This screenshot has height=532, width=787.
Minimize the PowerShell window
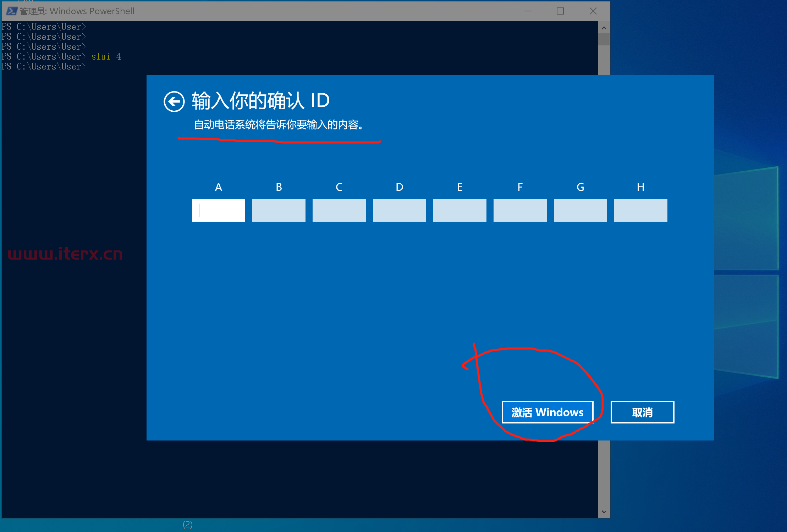[528, 11]
